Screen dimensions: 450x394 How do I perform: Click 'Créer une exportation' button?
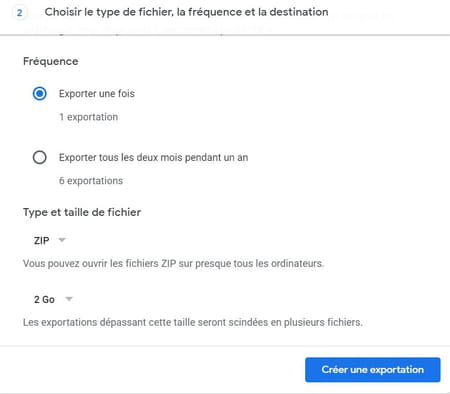pos(373,370)
